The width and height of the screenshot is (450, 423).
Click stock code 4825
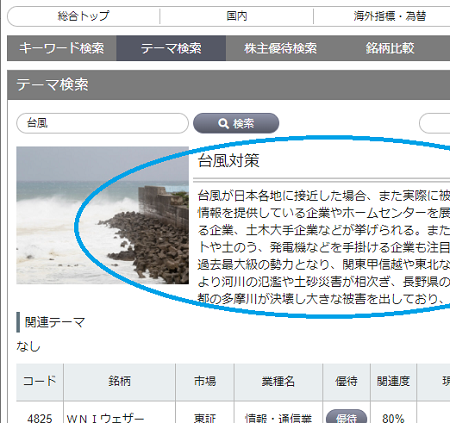(x=40, y=418)
